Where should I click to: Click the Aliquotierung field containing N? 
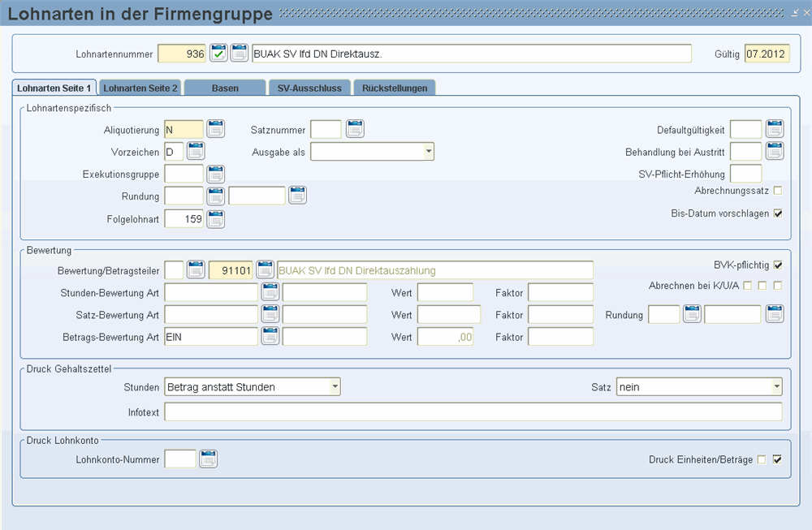(x=184, y=130)
